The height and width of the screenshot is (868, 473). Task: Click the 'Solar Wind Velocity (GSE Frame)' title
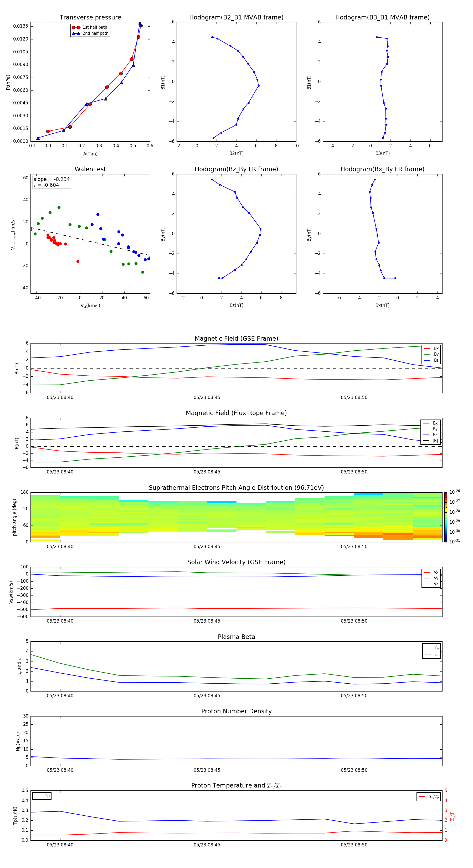point(236,562)
